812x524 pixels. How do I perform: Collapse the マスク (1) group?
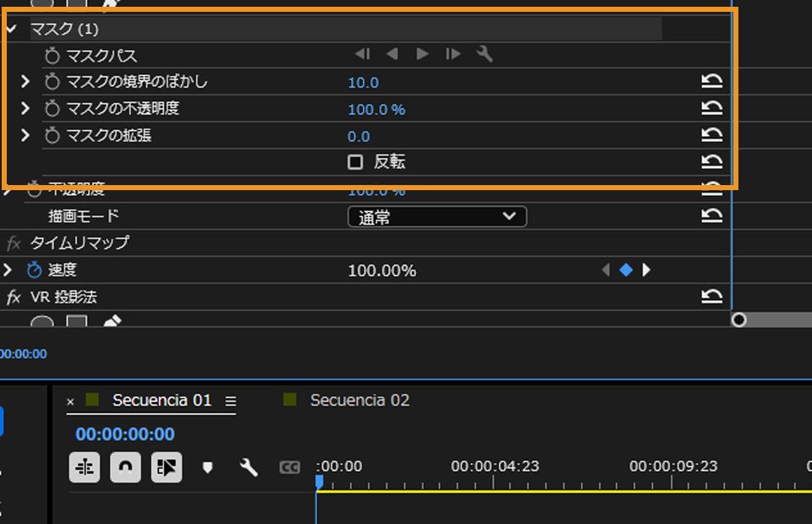pos(11,29)
